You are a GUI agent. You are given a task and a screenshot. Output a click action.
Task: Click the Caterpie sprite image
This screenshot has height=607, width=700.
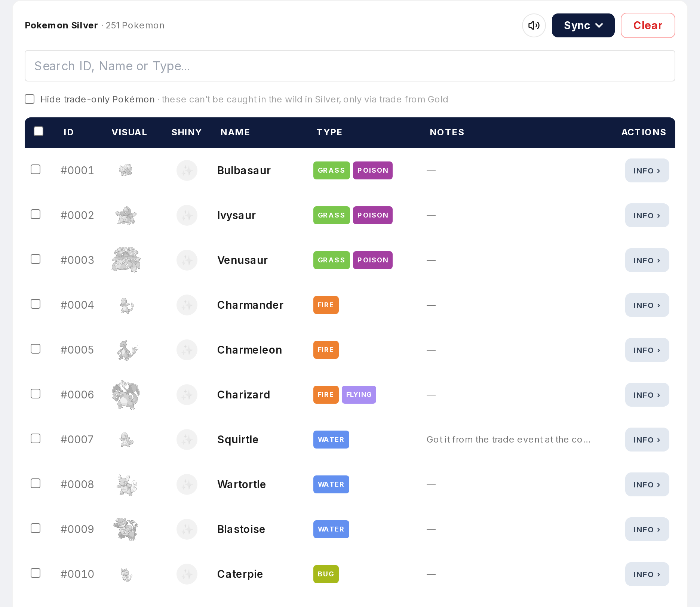(126, 574)
